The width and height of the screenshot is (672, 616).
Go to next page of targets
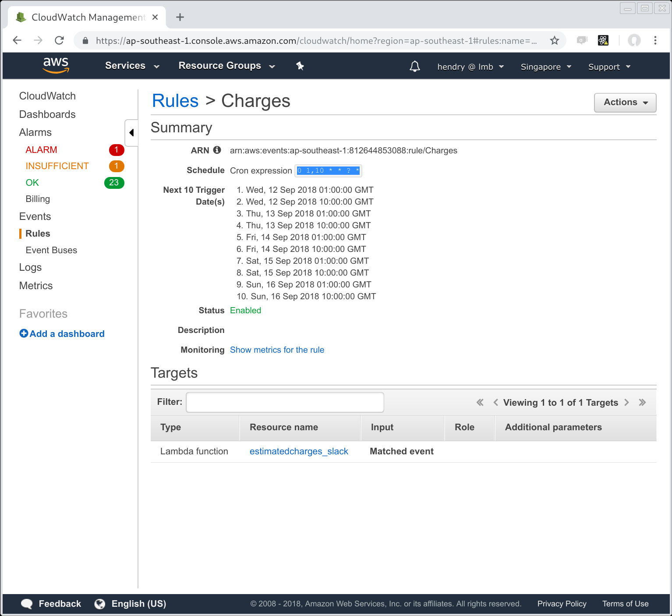point(627,402)
